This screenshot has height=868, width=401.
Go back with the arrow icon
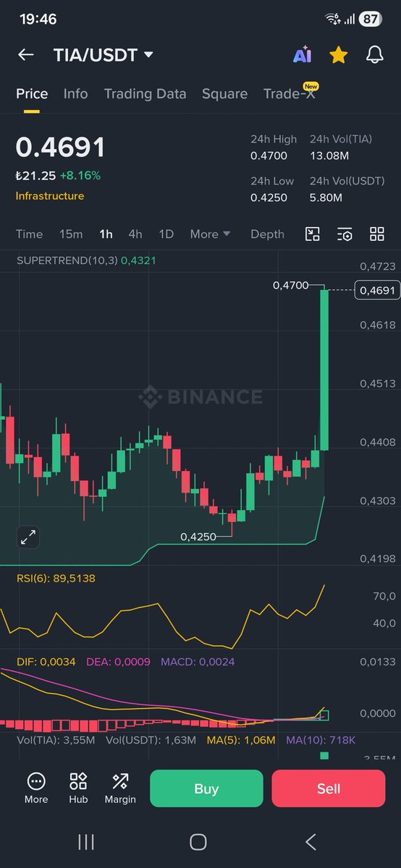26,55
